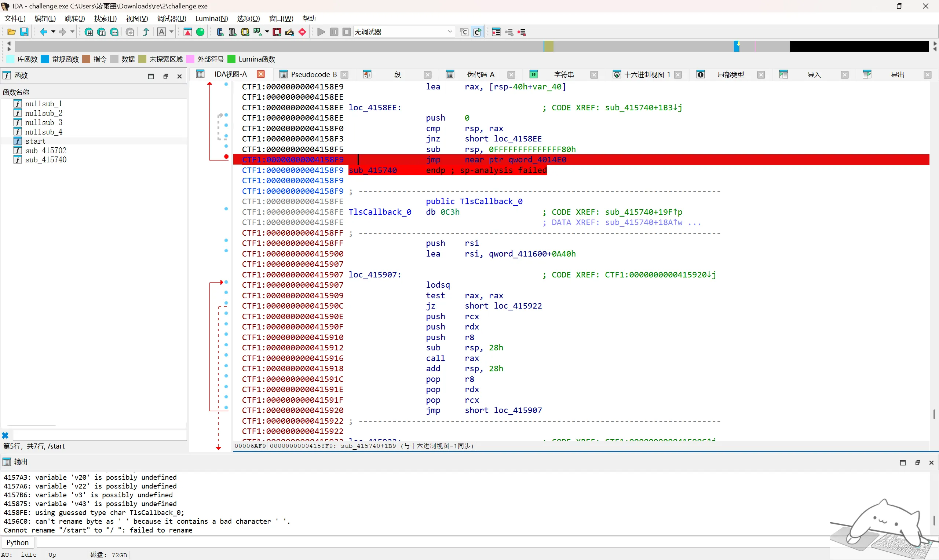
Task: Click the breakpoint list icon in toolbar
Action: (496, 32)
